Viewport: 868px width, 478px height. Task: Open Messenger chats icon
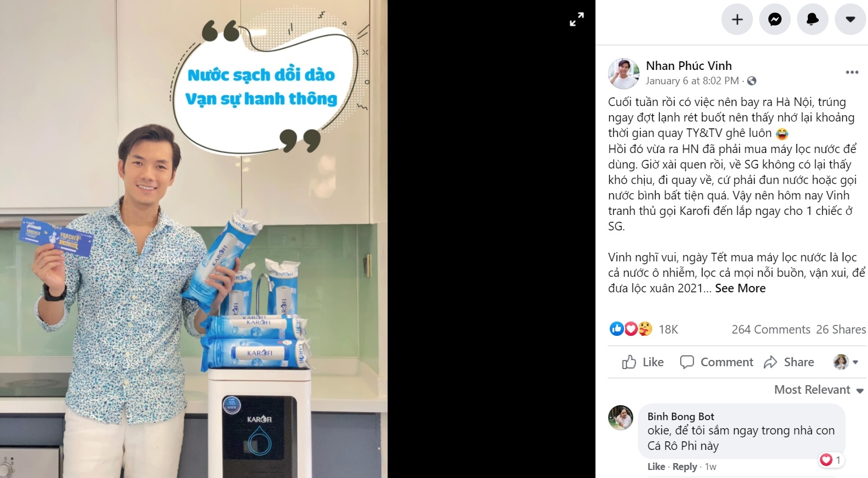coord(775,19)
